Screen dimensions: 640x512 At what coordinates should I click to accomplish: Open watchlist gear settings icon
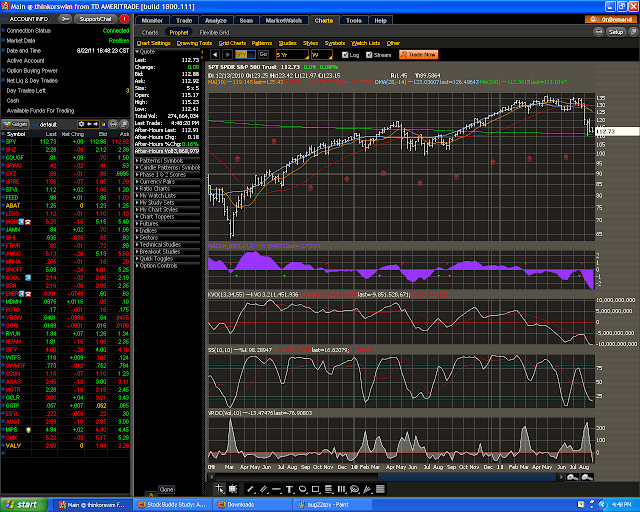click(x=81, y=124)
